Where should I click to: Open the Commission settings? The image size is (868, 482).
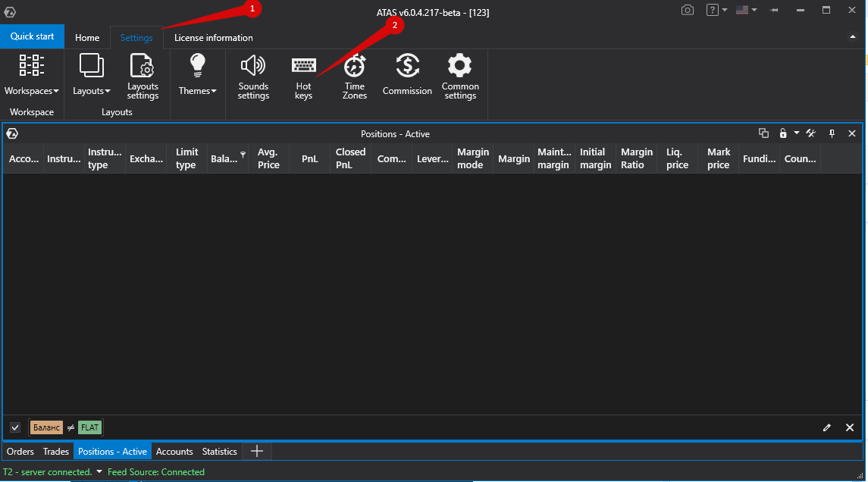(407, 75)
